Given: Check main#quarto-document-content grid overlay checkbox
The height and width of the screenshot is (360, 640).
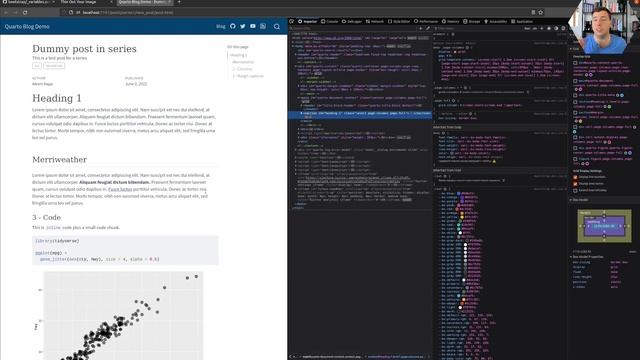Looking at the screenshot, I should coord(575,81).
